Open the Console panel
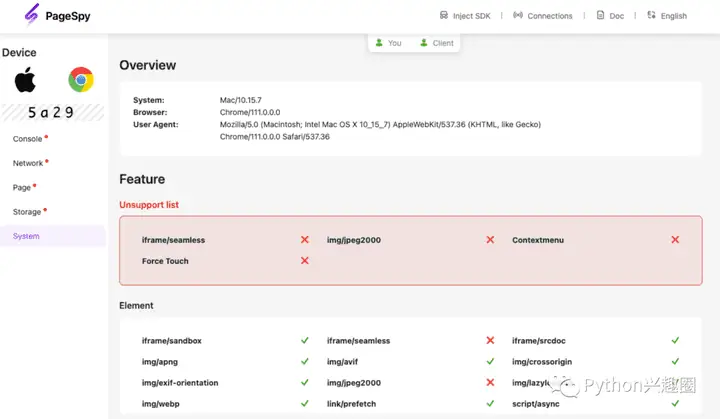This screenshot has width=720, height=419. coord(28,139)
